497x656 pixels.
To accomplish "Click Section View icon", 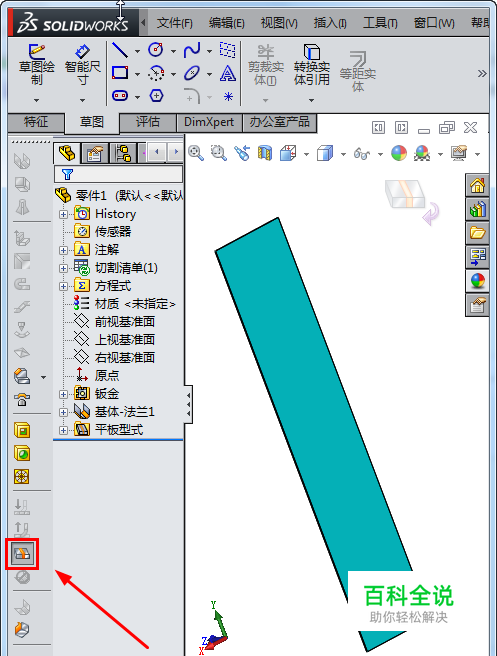I will [x=264, y=153].
